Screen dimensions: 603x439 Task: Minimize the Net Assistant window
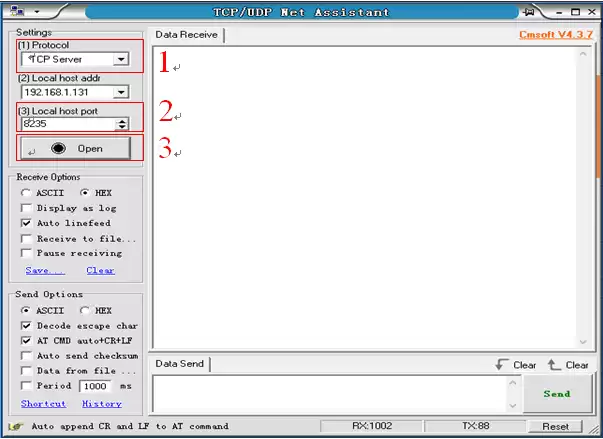pos(556,11)
